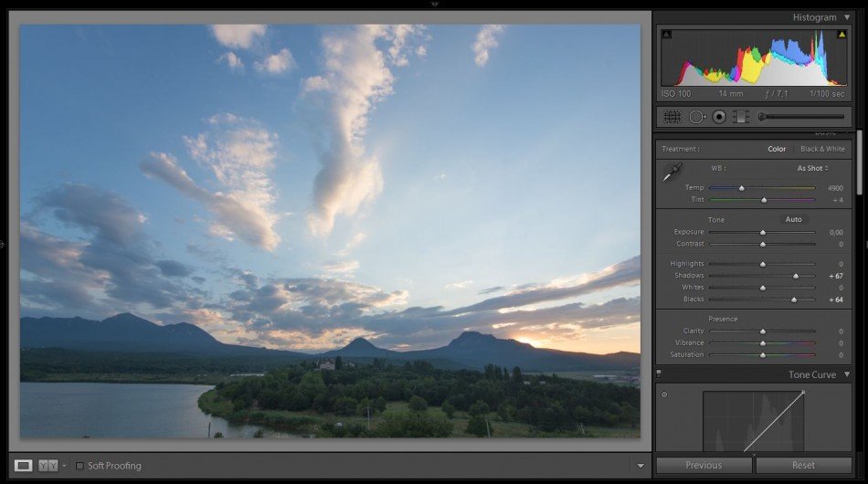
Task: Click the Reset button
Action: pos(803,465)
